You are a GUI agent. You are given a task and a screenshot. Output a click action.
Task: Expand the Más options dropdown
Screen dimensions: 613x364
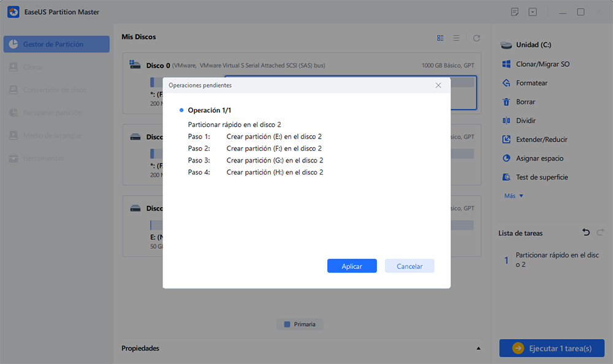tap(514, 195)
